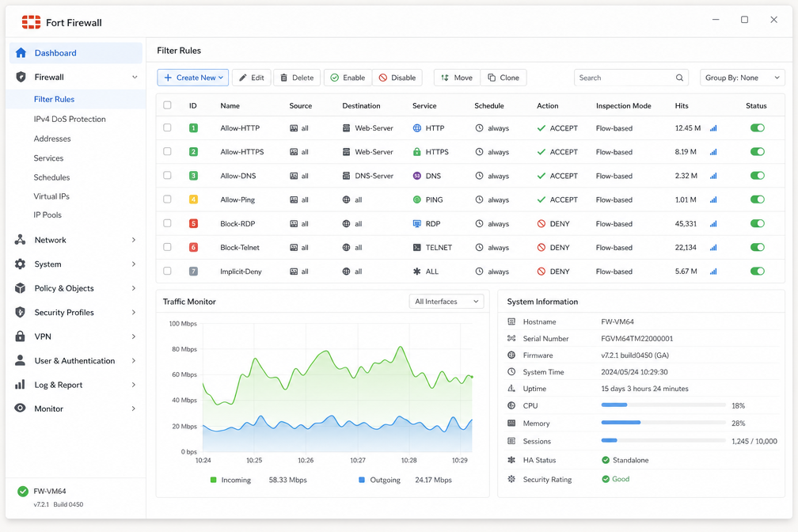
Task: Click the Enable button
Action: click(348, 78)
